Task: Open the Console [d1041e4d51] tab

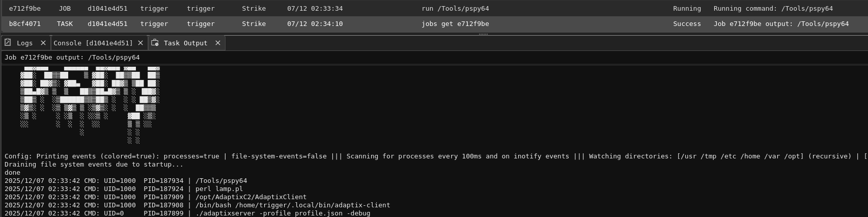Action: click(x=93, y=43)
